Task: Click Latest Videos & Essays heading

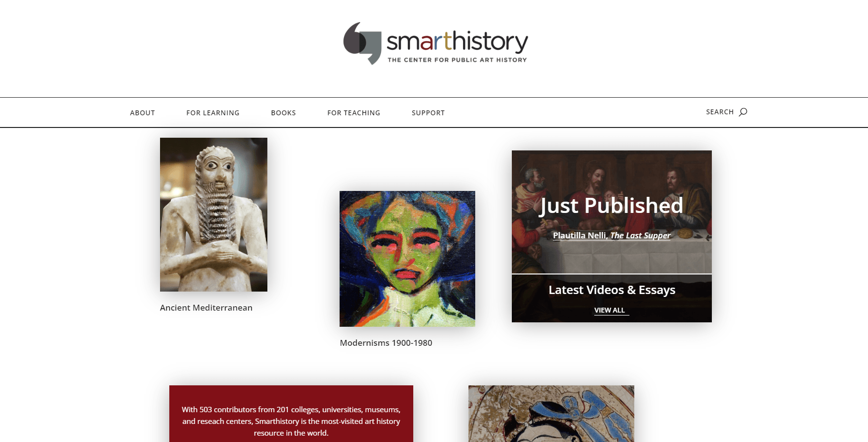Action: click(x=612, y=290)
